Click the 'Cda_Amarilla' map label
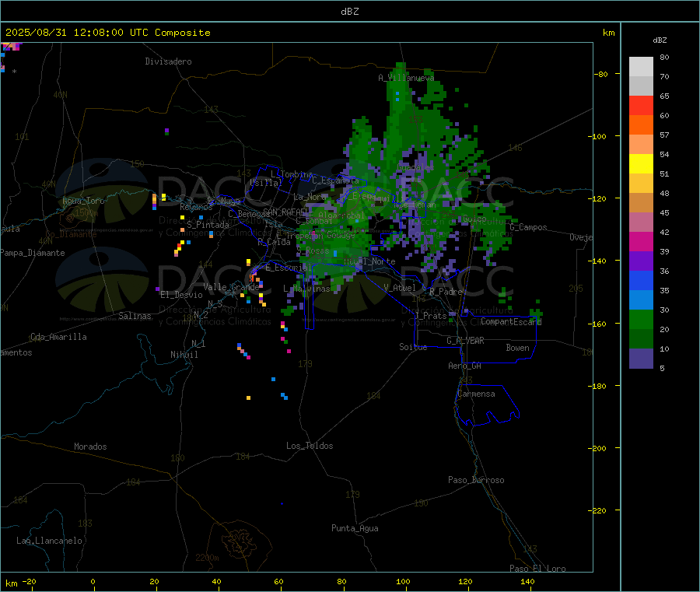700x592 pixels. [x=58, y=337]
